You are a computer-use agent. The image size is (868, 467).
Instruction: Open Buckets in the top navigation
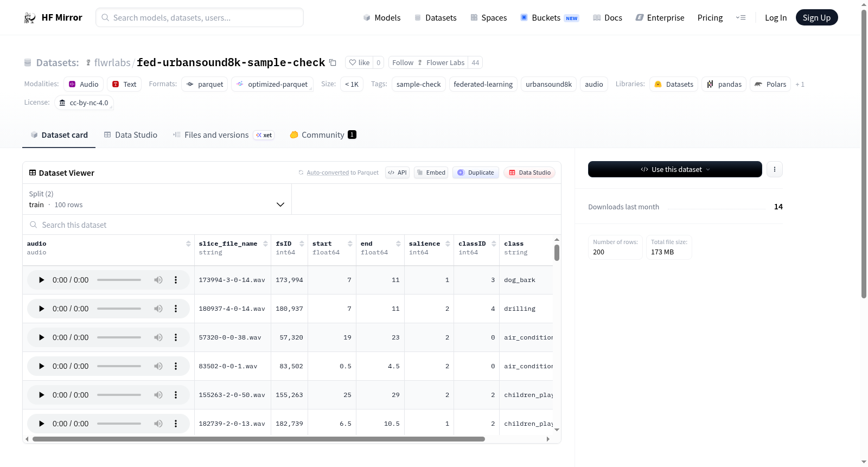point(550,18)
